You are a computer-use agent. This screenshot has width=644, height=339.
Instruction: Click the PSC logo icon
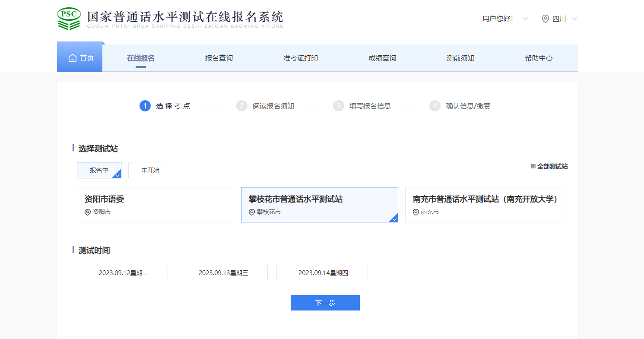point(69,19)
